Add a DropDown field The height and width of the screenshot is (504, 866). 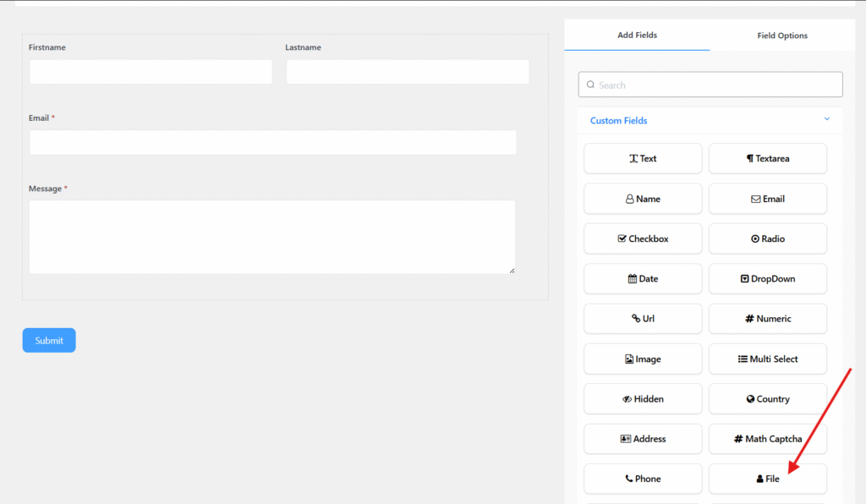(x=767, y=279)
